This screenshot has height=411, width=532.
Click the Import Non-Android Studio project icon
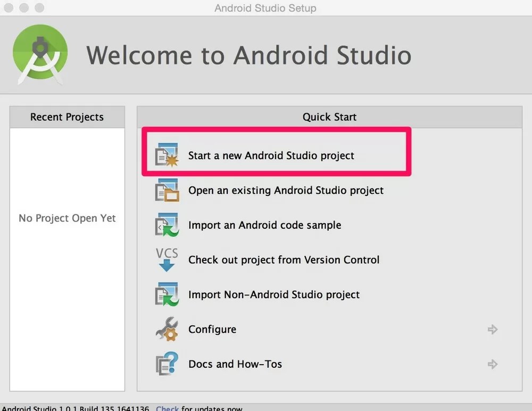coord(167,294)
